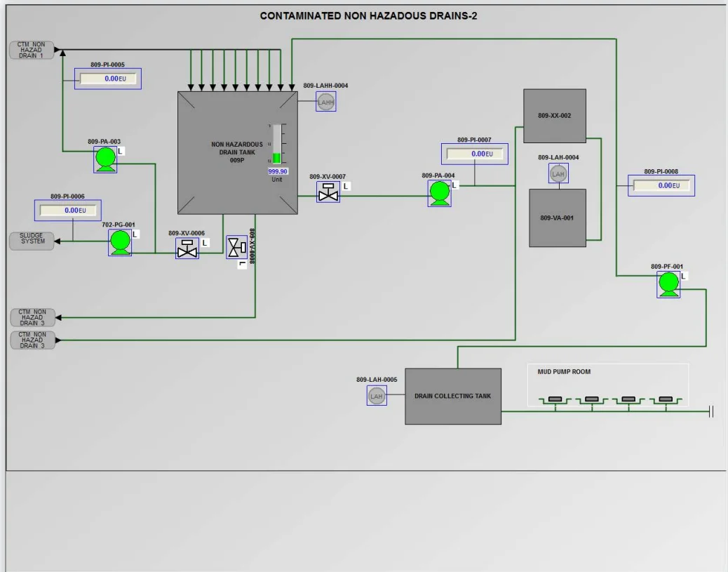Click the 809-VA-001 vessel block
Viewport: 728px width, 572px height.
[558, 218]
